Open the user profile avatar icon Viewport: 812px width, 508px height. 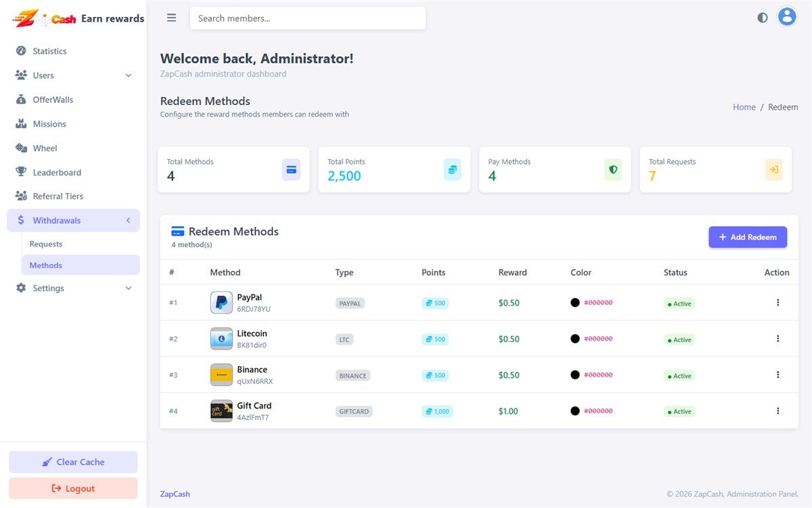pyautogui.click(x=786, y=17)
